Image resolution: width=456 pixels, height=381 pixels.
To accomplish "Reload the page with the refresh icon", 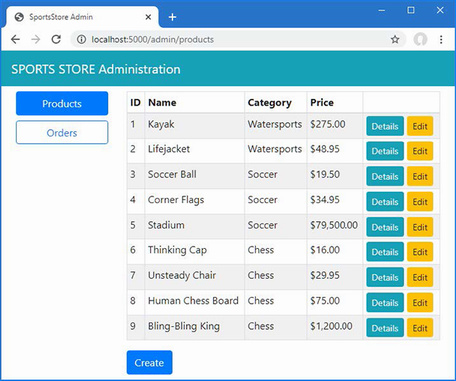I will click(56, 40).
